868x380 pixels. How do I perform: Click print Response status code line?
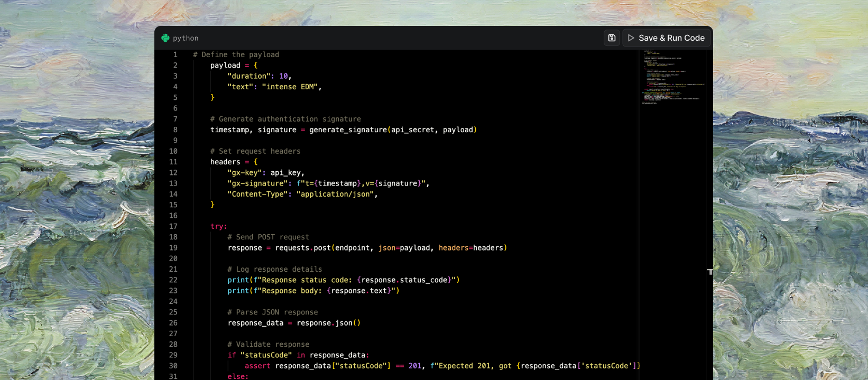click(344, 280)
